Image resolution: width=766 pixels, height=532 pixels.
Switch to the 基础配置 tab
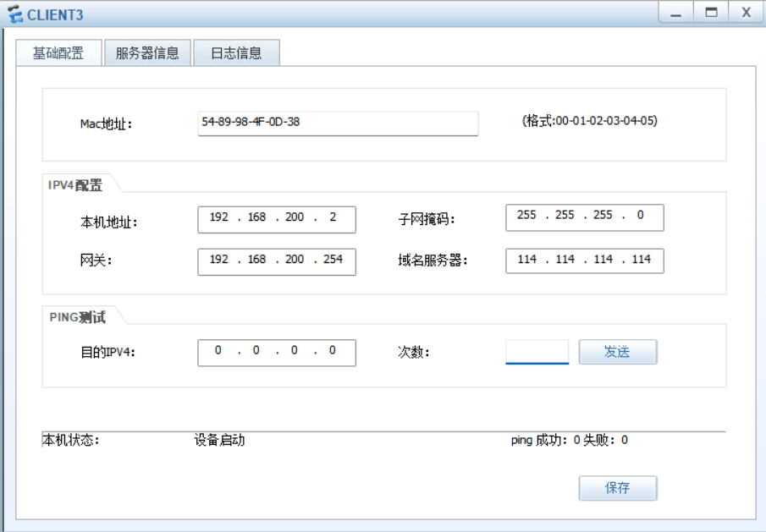click(58, 52)
